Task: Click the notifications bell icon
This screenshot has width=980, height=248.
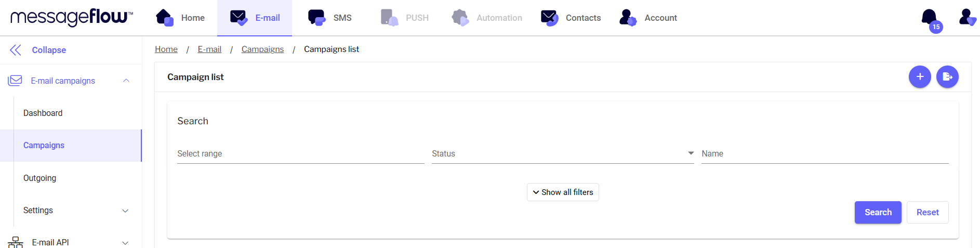Action: [x=929, y=17]
